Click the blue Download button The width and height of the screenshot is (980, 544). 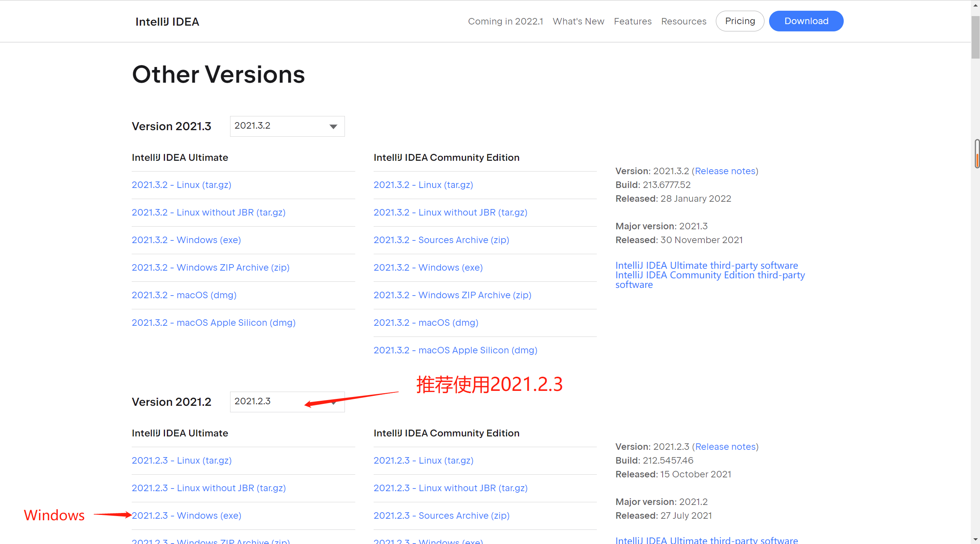[806, 21]
